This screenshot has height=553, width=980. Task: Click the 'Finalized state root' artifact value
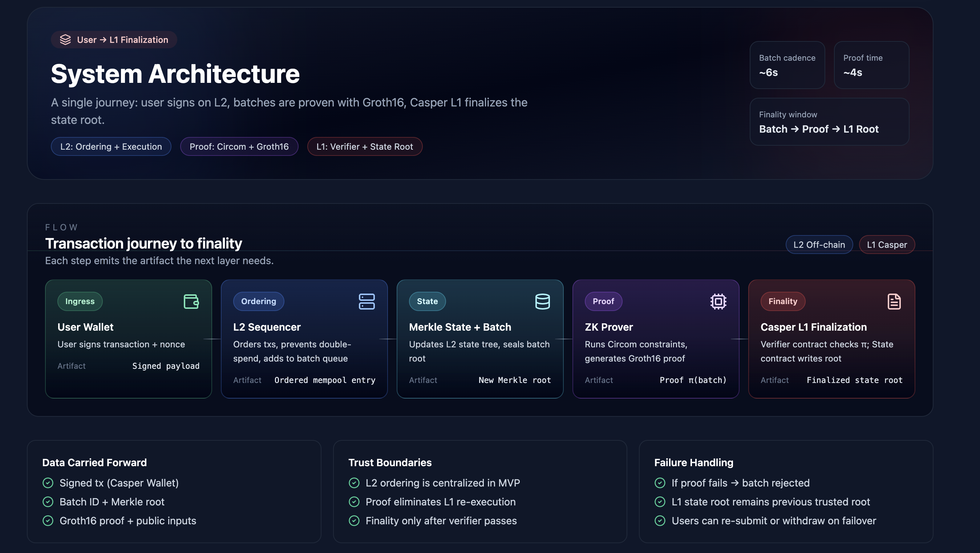click(854, 380)
